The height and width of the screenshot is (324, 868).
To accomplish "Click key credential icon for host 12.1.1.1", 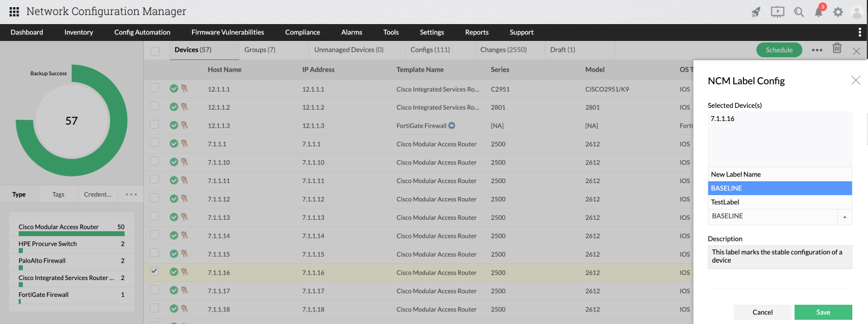I will [184, 89].
